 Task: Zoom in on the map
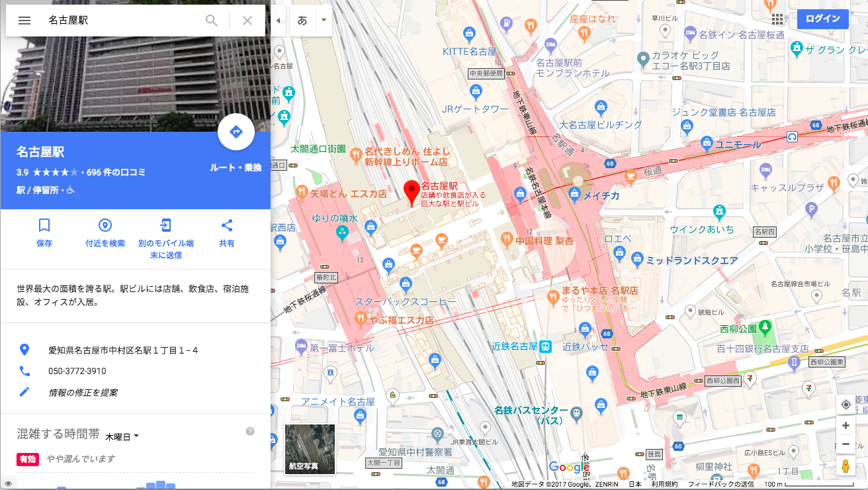(x=846, y=426)
